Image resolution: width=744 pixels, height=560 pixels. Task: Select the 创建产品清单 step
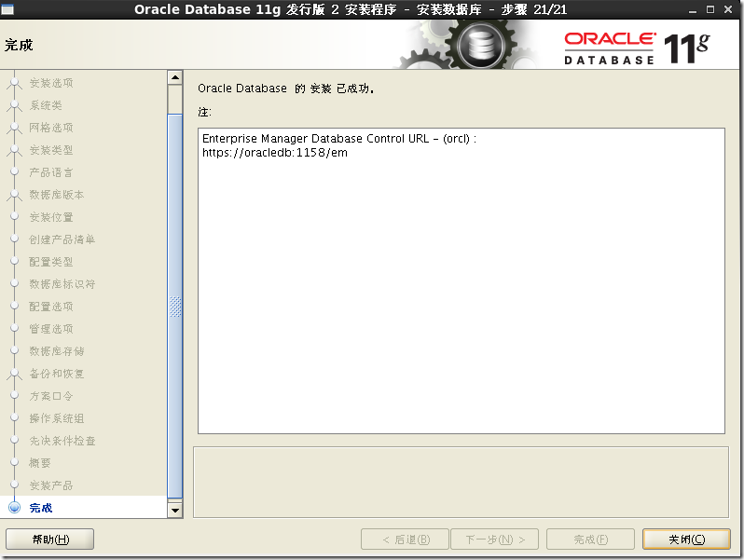click(x=62, y=239)
